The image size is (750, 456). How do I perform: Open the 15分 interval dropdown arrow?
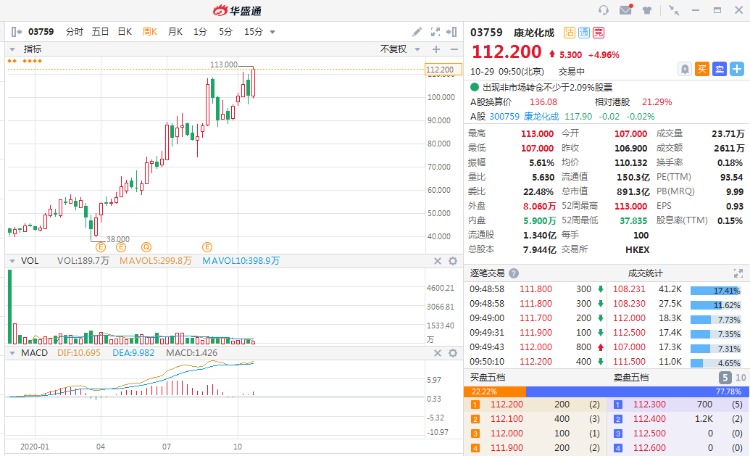(273, 32)
